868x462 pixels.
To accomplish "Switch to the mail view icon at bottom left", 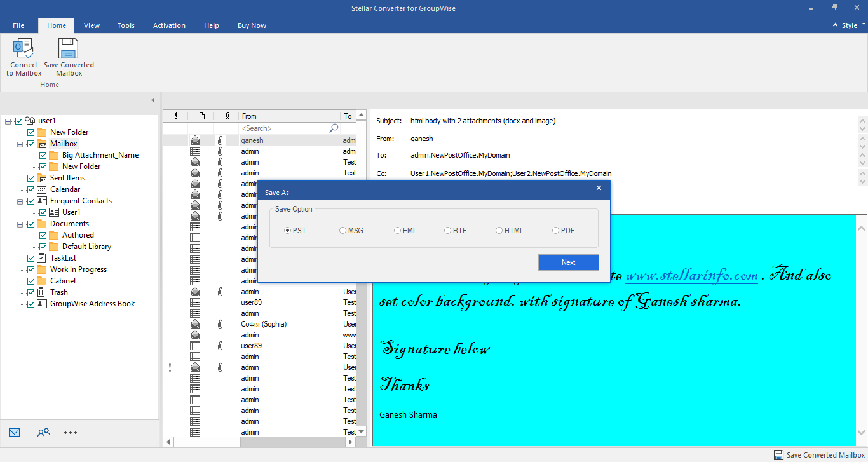I will click(x=15, y=433).
